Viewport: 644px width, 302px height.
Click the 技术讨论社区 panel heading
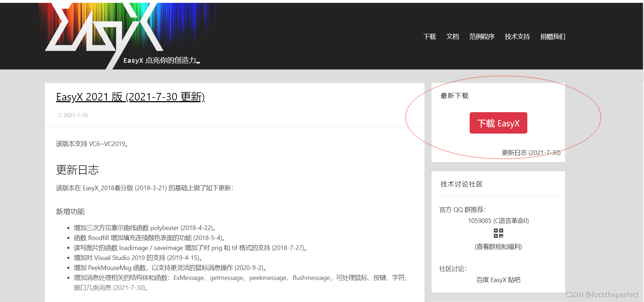pos(461,184)
